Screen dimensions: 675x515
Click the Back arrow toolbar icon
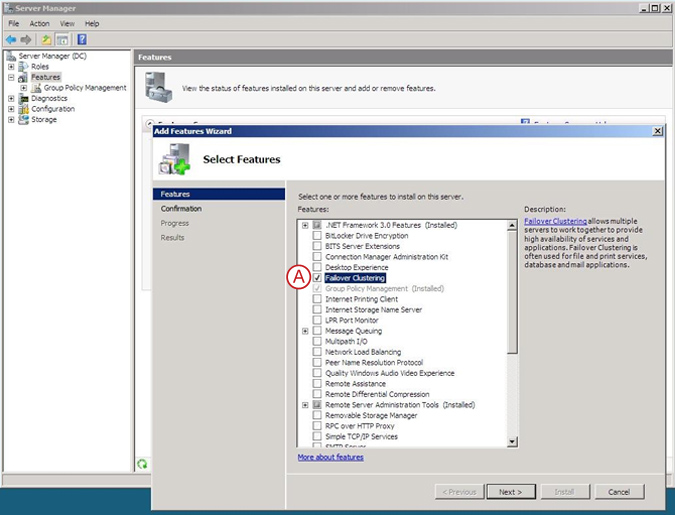pos(11,40)
